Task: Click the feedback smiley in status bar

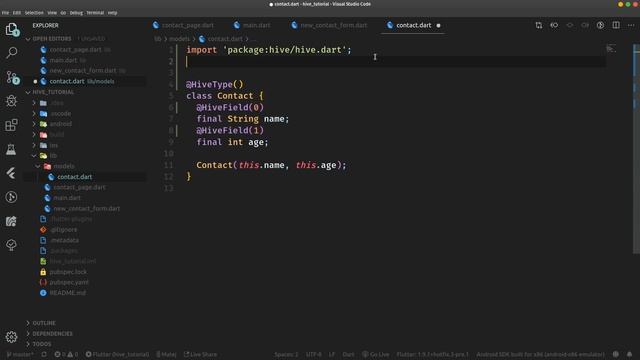Action: tap(616, 354)
